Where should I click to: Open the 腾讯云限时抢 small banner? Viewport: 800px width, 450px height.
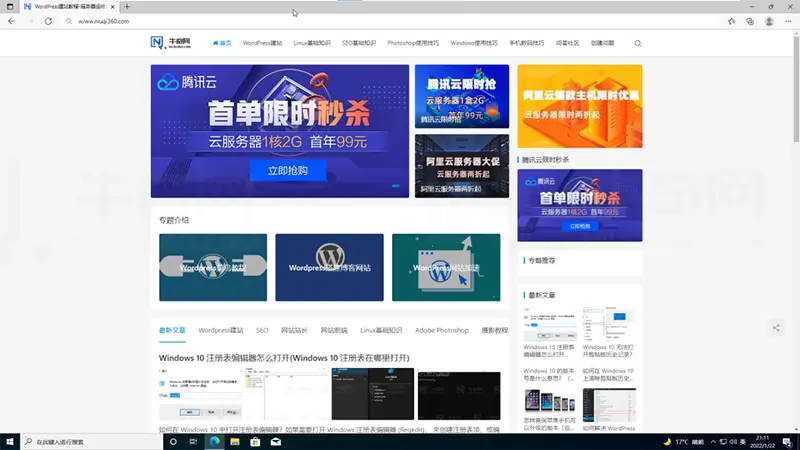(x=462, y=96)
